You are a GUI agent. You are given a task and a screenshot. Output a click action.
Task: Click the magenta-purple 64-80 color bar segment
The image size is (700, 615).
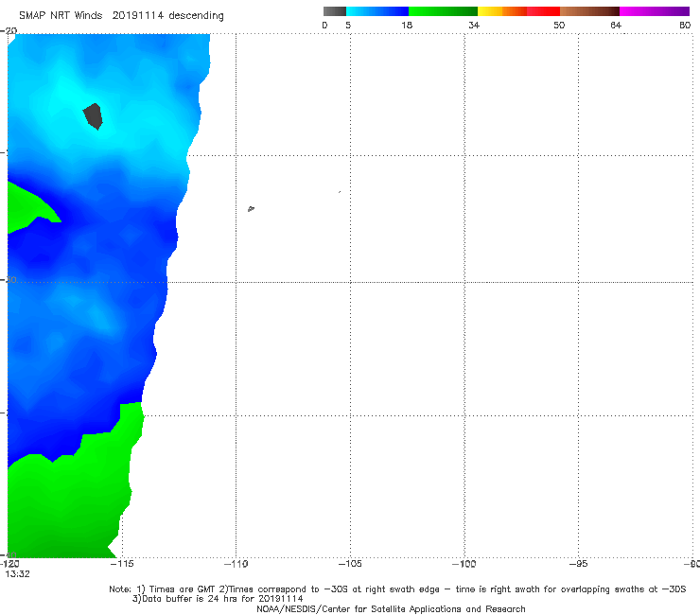tap(655, 11)
